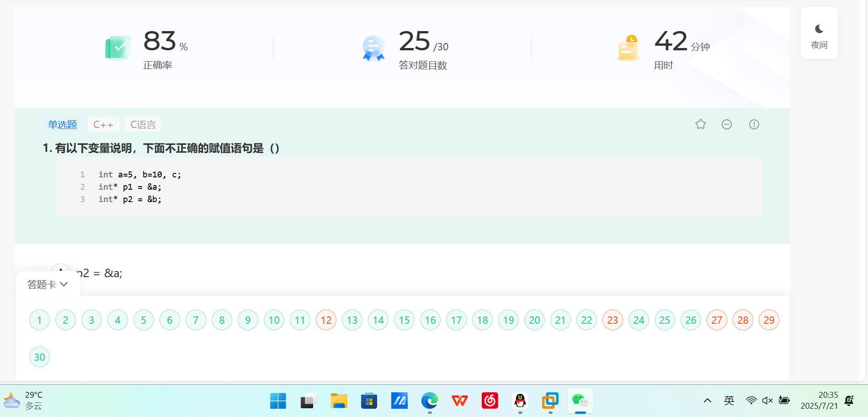Screen dimensions: 868x417
Task: Jump to question 12 in the answer card
Action: (x=326, y=320)
